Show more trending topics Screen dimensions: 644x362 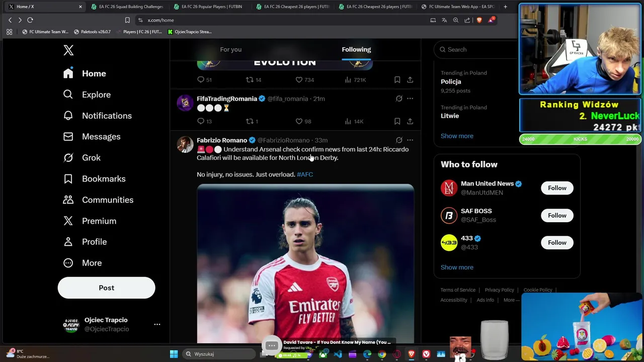457,136
